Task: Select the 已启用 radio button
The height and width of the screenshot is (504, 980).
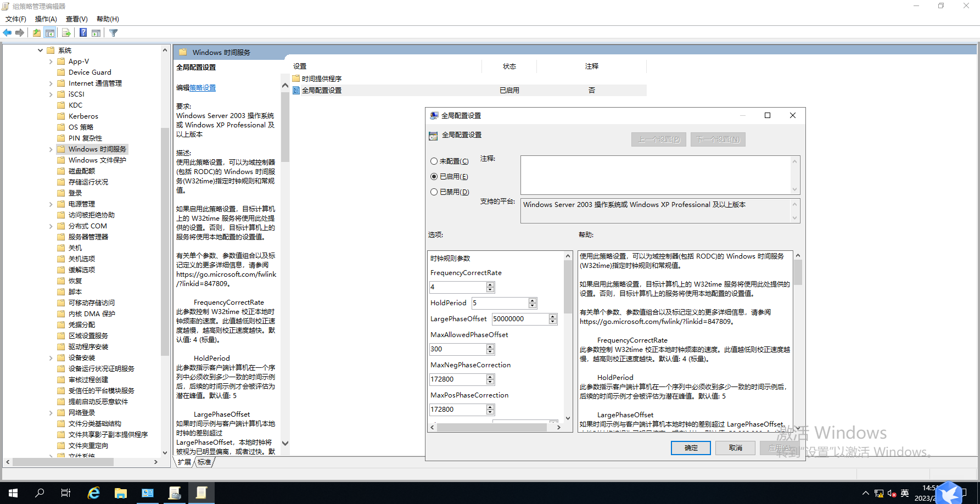Action: tap(434, 177)
